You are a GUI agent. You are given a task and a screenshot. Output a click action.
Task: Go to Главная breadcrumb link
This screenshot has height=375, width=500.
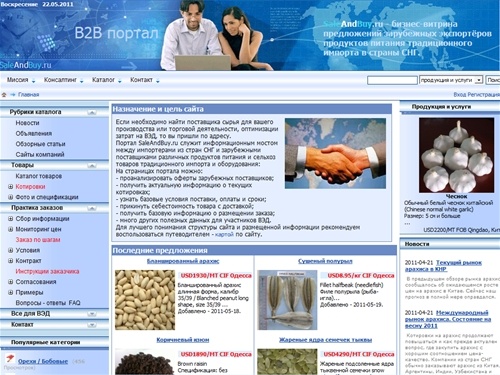click(28, 95)
